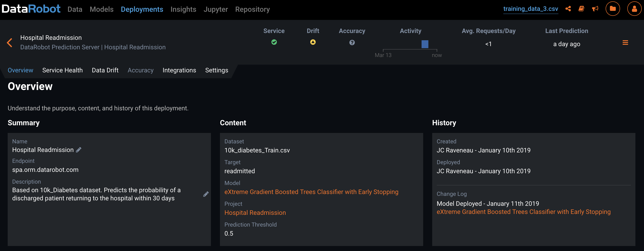Open Settings tab options

click(217, 70)
